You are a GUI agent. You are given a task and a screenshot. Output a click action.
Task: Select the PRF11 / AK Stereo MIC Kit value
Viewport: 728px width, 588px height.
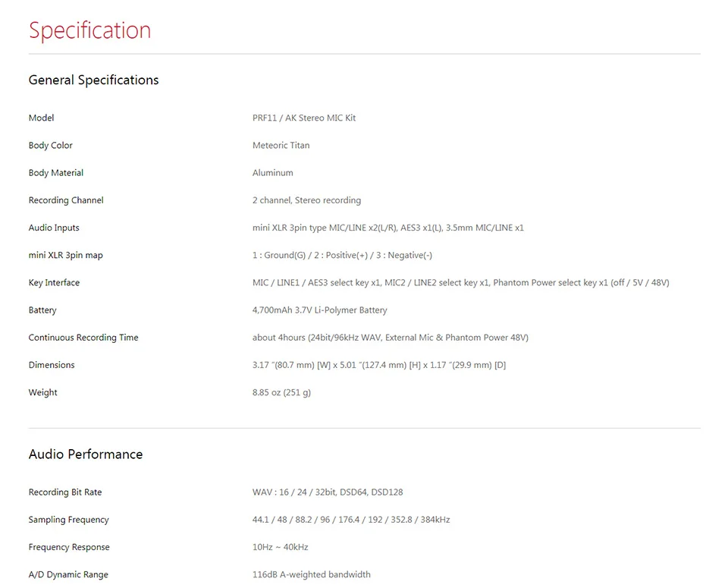click(304, 118)
